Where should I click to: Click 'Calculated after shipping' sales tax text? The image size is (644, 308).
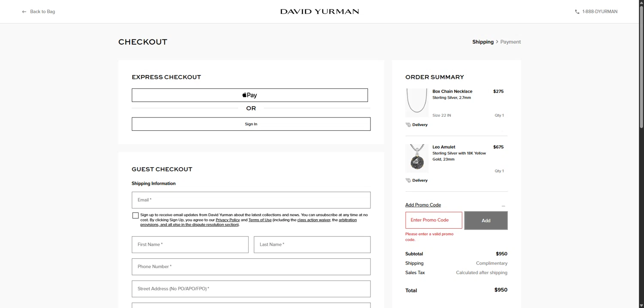481,273
